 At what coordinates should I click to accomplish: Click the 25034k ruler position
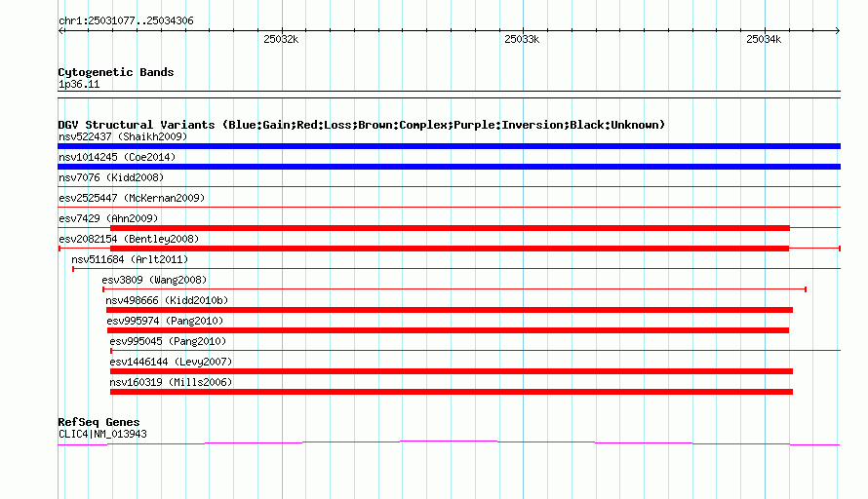pyautogui.click(x=764, y=39)
